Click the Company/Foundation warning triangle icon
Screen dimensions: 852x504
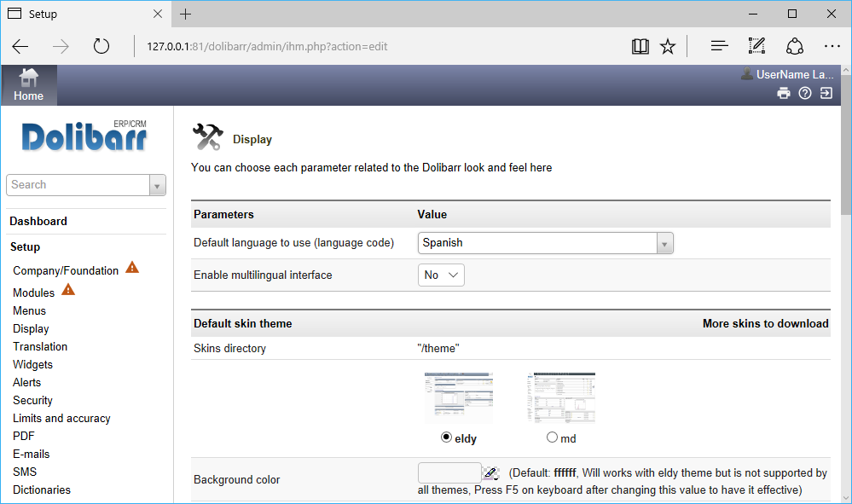pos(132,268)
